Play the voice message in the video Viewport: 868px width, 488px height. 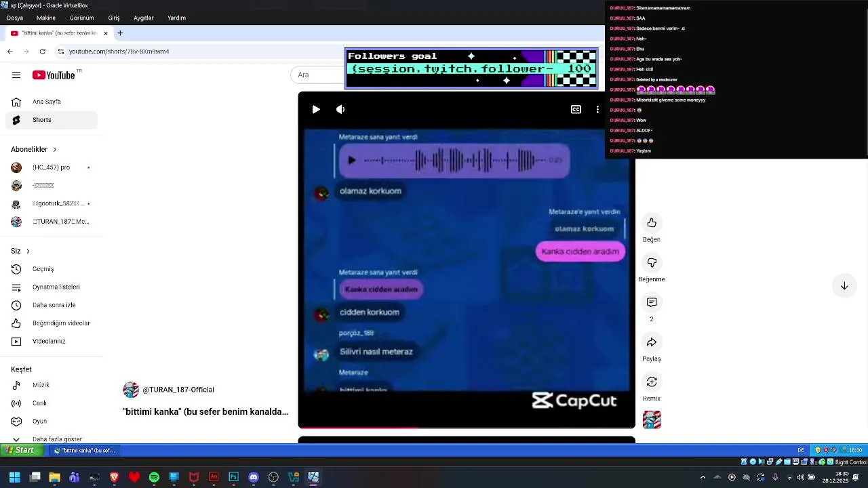click(351, 160)
